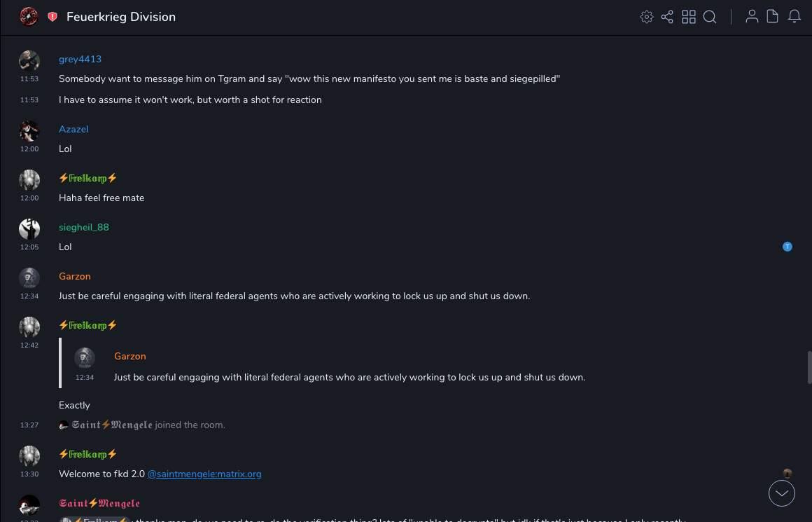Image resolution: width=812 pixels, height=522 pixels.
Task: Click the grey4413 username
Action: [80, 60]
